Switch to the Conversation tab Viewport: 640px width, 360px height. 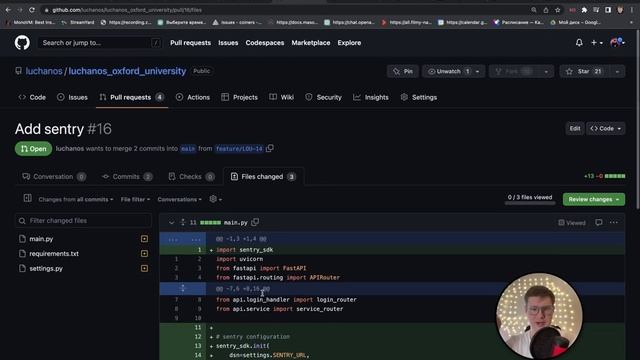point(54,177)
